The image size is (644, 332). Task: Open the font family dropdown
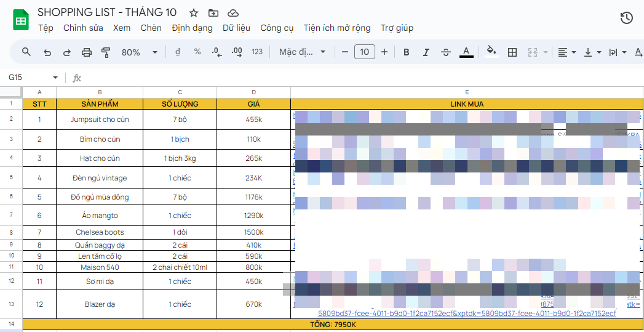tap(302, 52)
